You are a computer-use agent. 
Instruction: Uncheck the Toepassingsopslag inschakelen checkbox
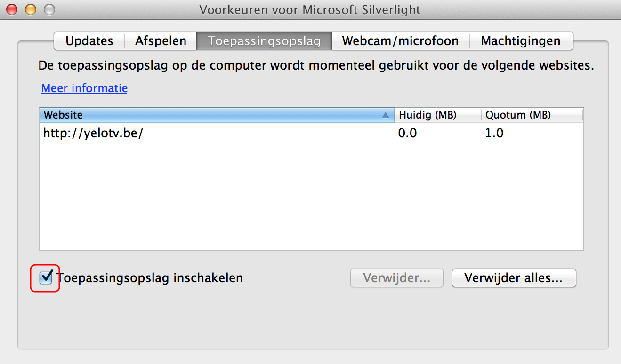[x=46, y=278]
